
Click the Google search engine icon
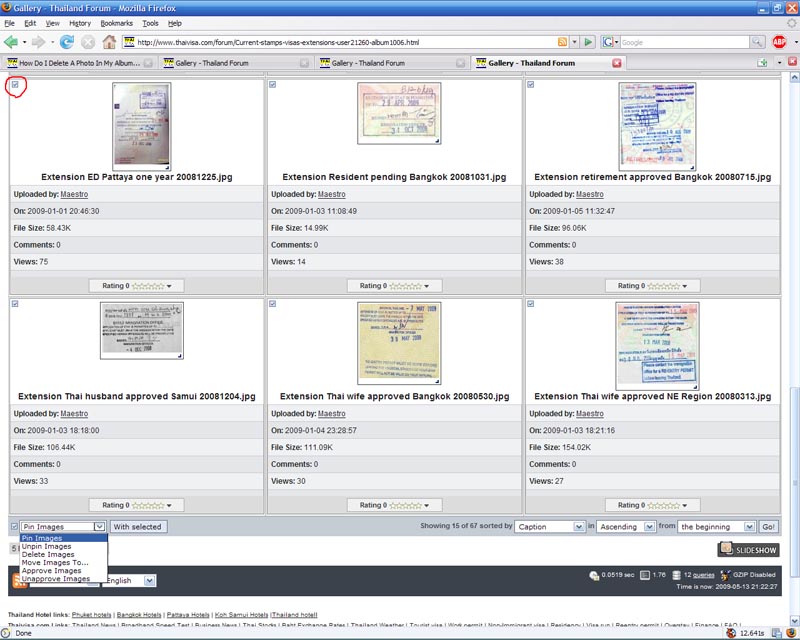pos(607,42)
